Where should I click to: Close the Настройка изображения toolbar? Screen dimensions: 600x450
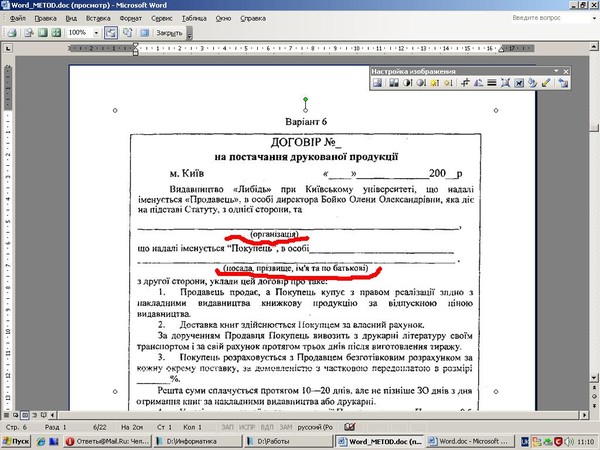click(566, 71)
